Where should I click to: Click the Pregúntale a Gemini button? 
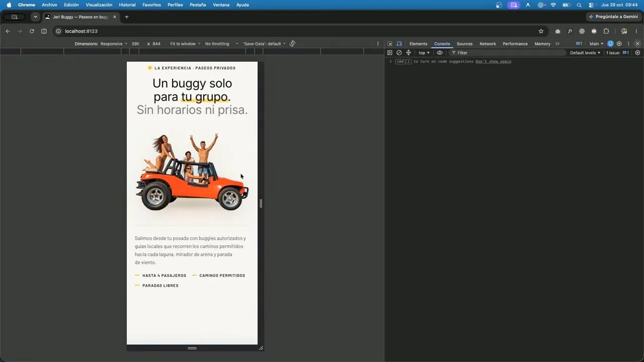pyautogui.click(x=613, y=17)
